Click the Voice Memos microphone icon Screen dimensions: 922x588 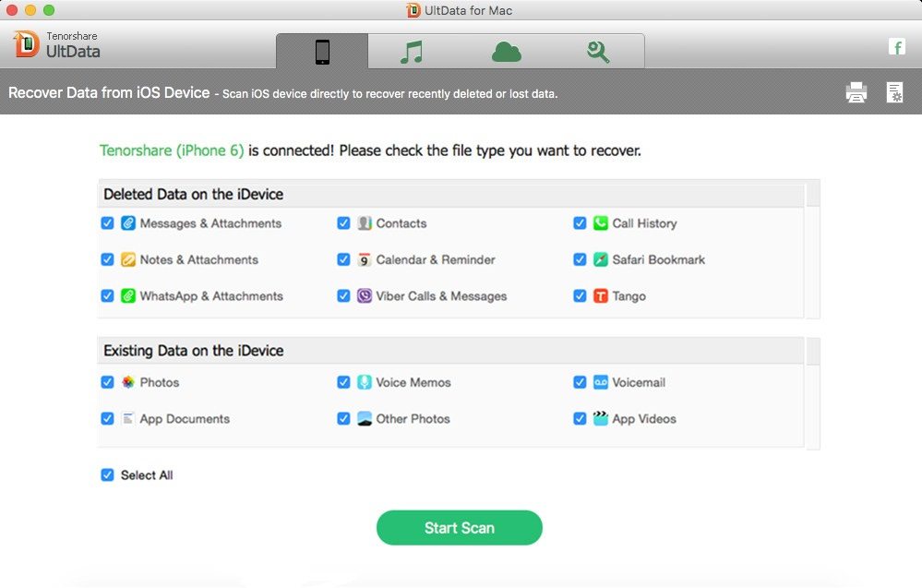(365, 382)
